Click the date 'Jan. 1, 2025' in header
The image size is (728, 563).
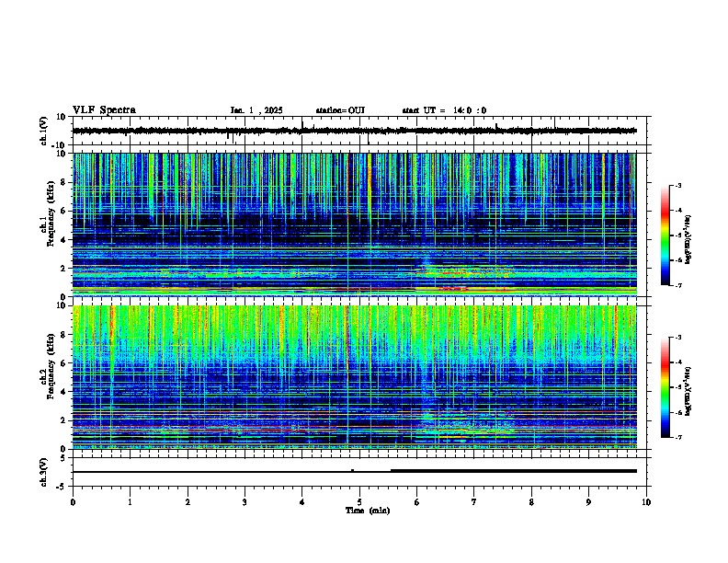(256, 110)
